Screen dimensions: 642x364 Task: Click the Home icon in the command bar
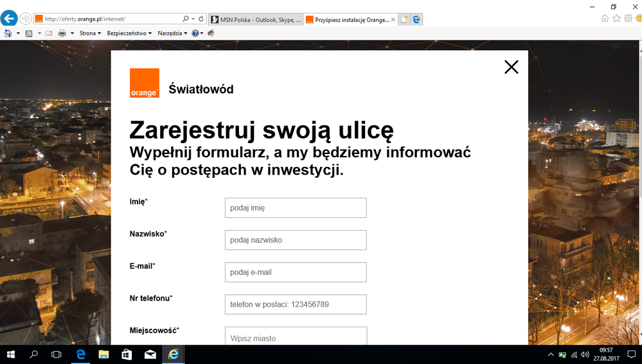click(x=8, y=33)
